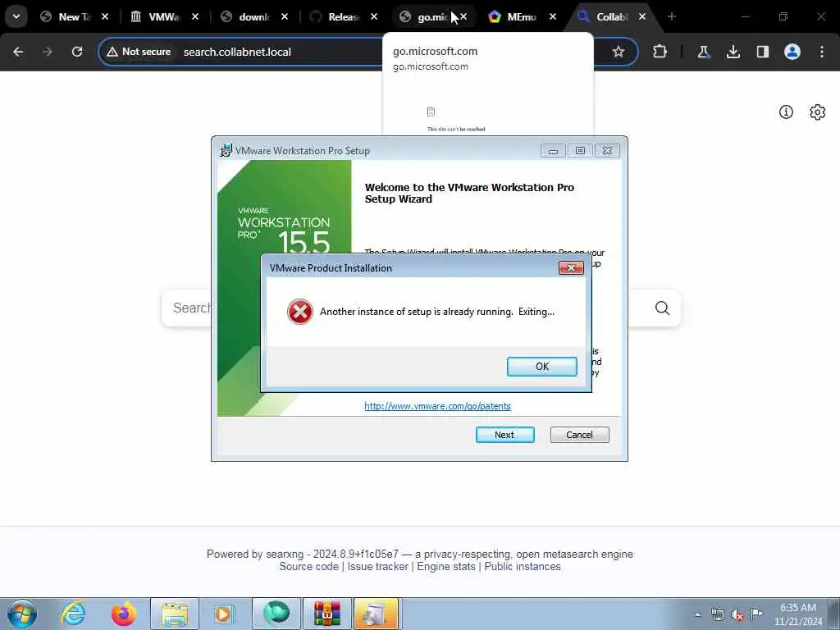The width and height of the screenshot is (840, 630).
Task: Switch to the New Tab tab
Action: (x=66, y=16)
